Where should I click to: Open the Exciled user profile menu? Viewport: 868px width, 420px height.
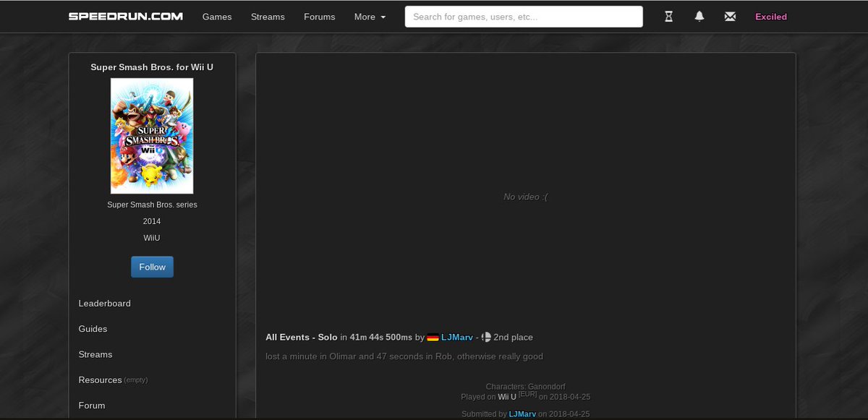tap(771, 17)
